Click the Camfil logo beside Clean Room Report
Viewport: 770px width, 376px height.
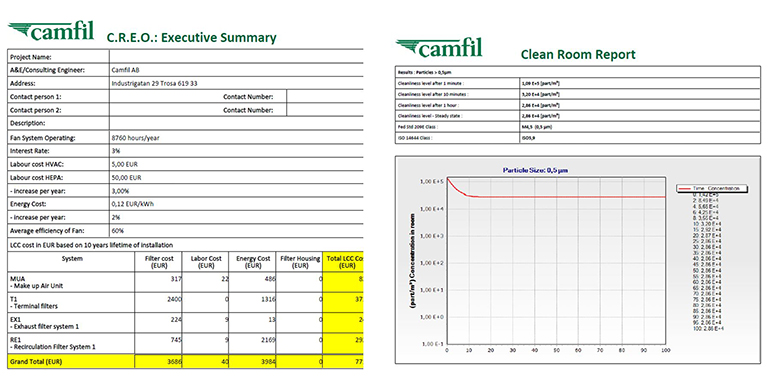coord(439,48)
